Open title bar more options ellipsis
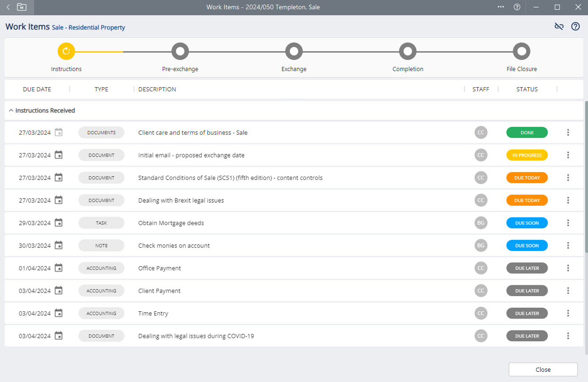Viewport: 588px width, 382px height. [501, 7]
